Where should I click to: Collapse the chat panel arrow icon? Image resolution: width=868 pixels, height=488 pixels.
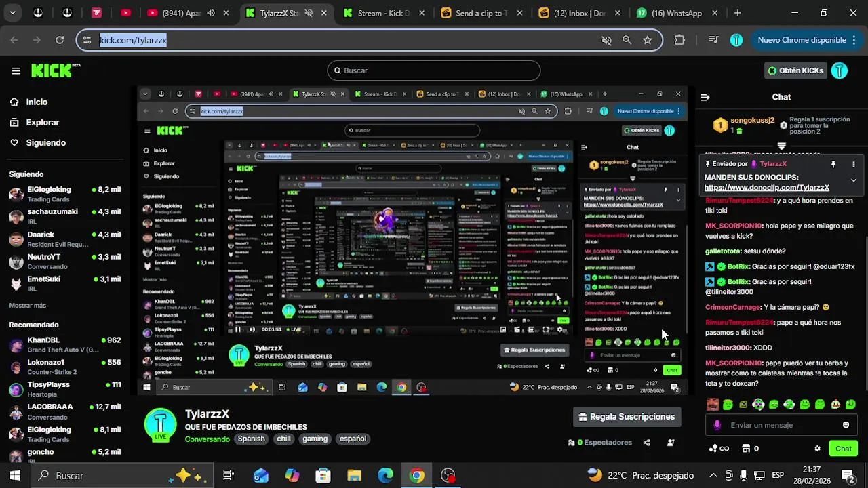tap(705, 97)
